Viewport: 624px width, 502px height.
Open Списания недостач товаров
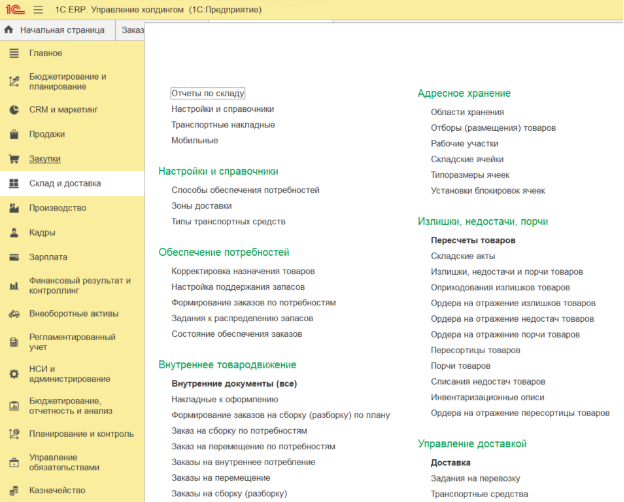(488, 382)
